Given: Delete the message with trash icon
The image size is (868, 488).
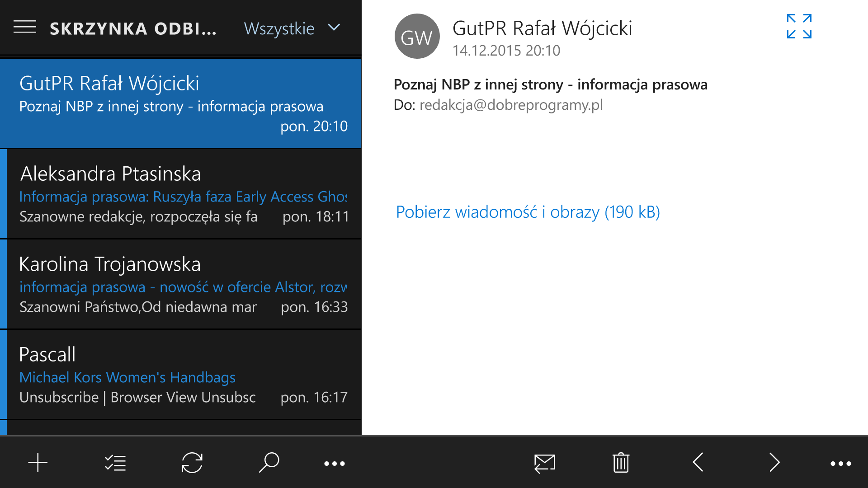Looking at the screenshot, I should (621, 463).
